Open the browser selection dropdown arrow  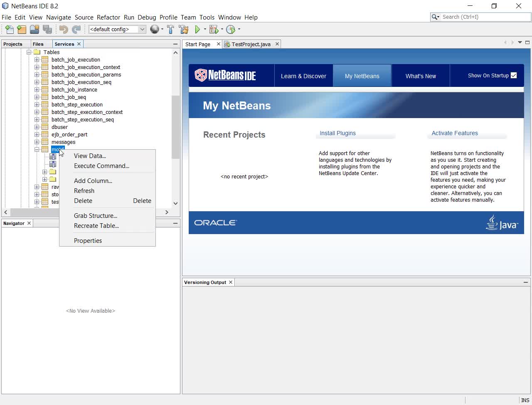162,29
